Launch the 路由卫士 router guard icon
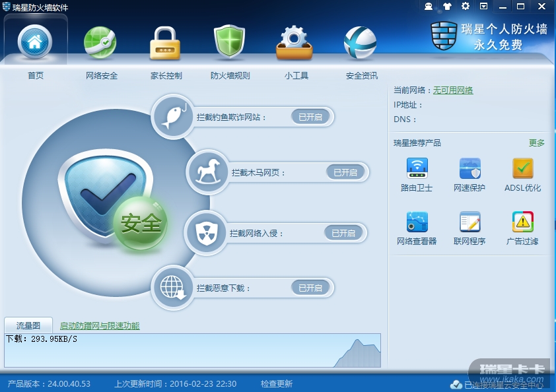Viewport: 556px width, 392px height. [x=417, y=168]
